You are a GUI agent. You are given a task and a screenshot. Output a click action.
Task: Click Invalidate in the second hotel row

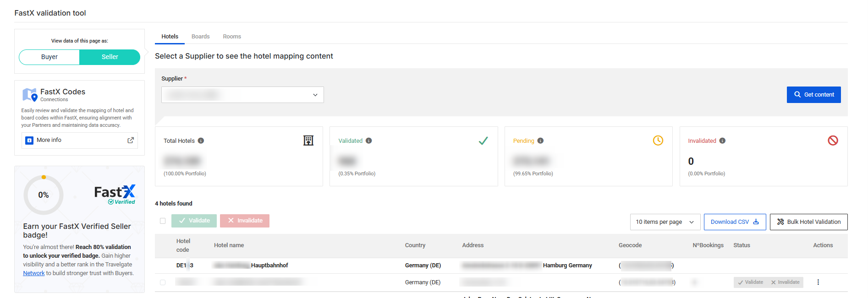(x=785, y=282)
